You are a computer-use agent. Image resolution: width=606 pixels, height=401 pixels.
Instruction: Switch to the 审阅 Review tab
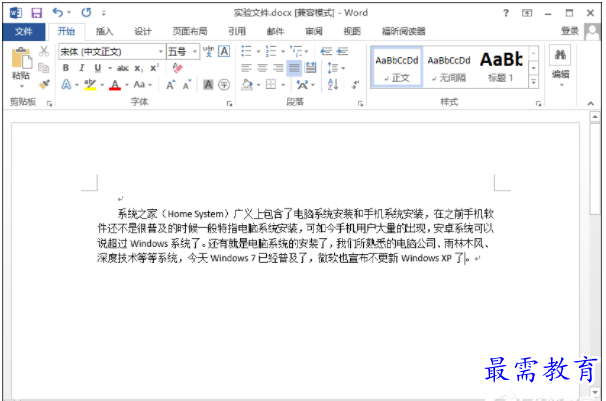pos(314,31)
